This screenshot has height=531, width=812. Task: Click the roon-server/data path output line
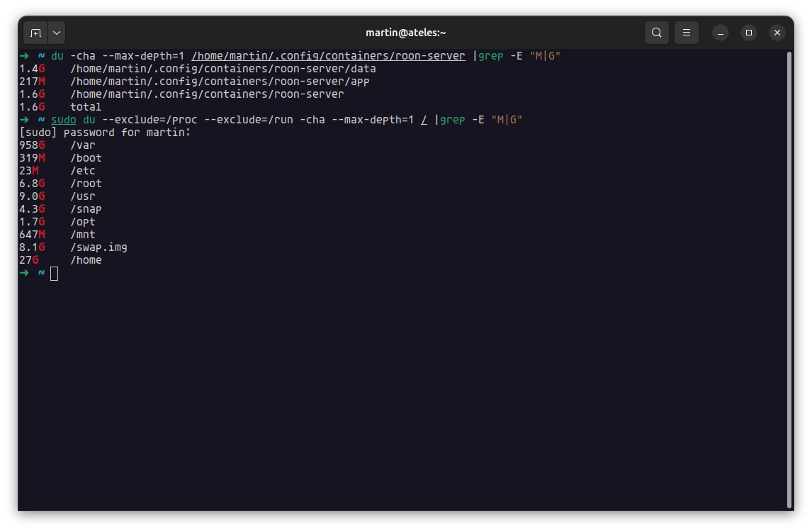(222, 69)
